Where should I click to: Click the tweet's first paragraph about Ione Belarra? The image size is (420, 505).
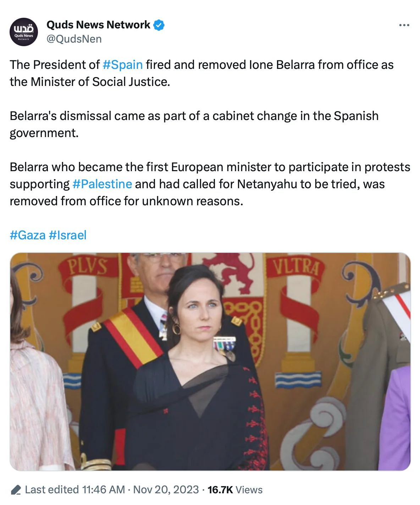201,73
